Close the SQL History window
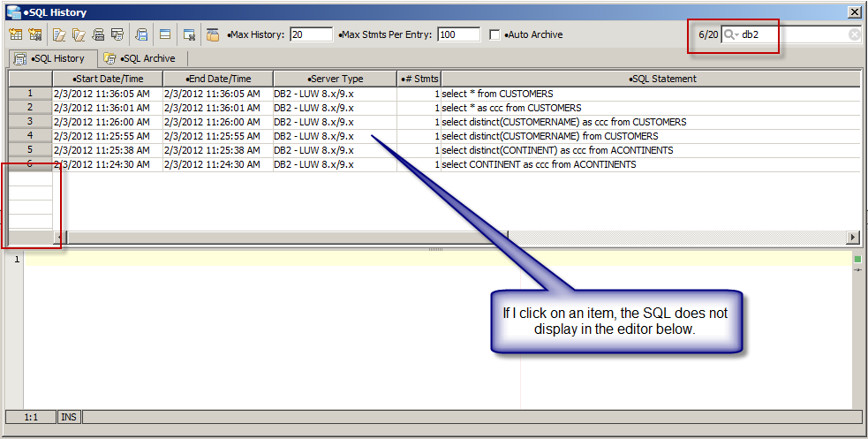The image size is (868, 439). pyautogui.click(x=855, y=12)
